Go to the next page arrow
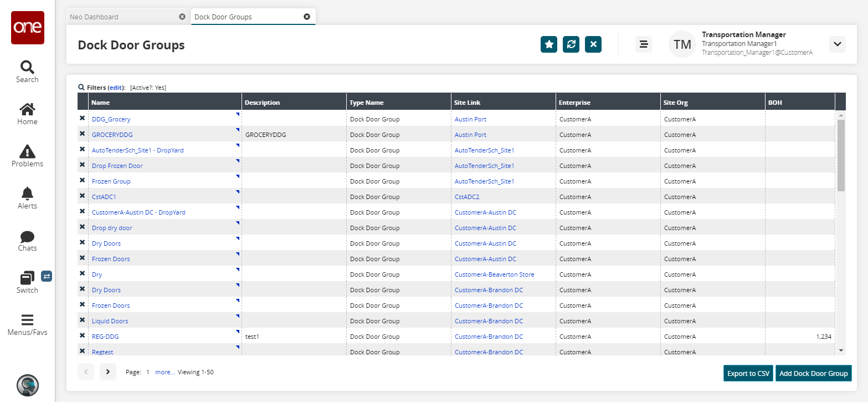Screen dimensions: 868x402 (108, 372)
